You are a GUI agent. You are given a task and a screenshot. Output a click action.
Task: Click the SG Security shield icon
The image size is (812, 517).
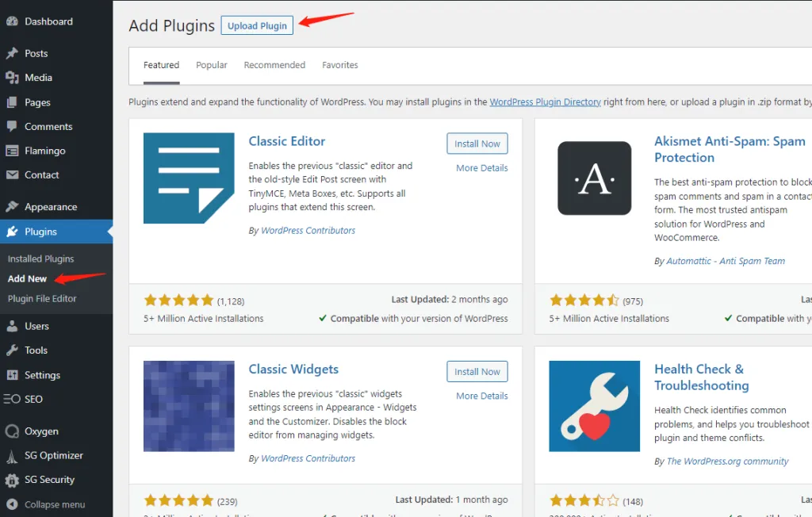click(12, 480)
